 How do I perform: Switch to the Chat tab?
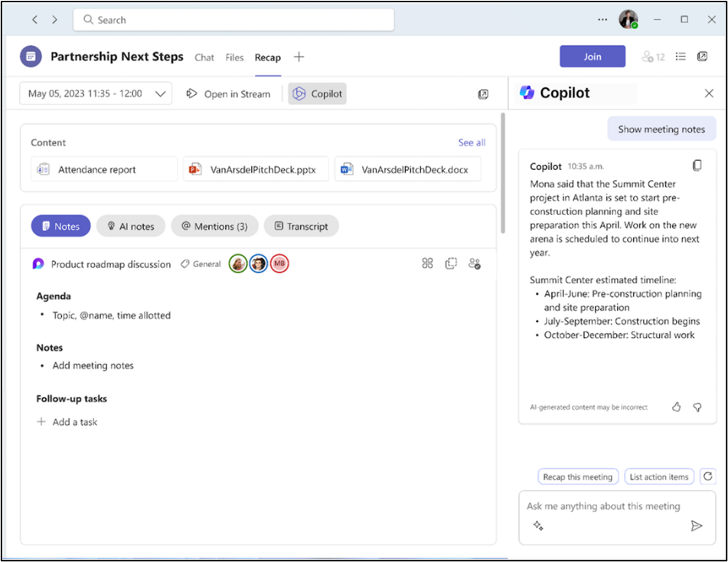pyautogui.click(x=204, y=57)
